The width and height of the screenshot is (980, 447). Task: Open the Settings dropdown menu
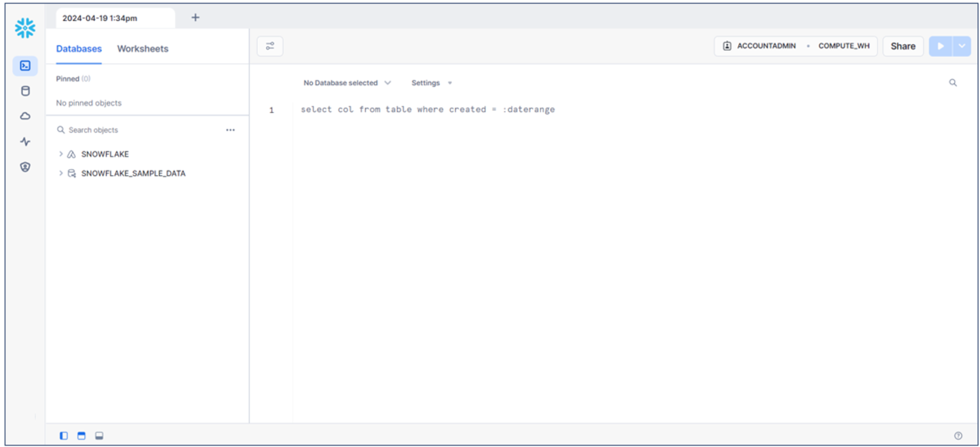click(x=431, y=83)
